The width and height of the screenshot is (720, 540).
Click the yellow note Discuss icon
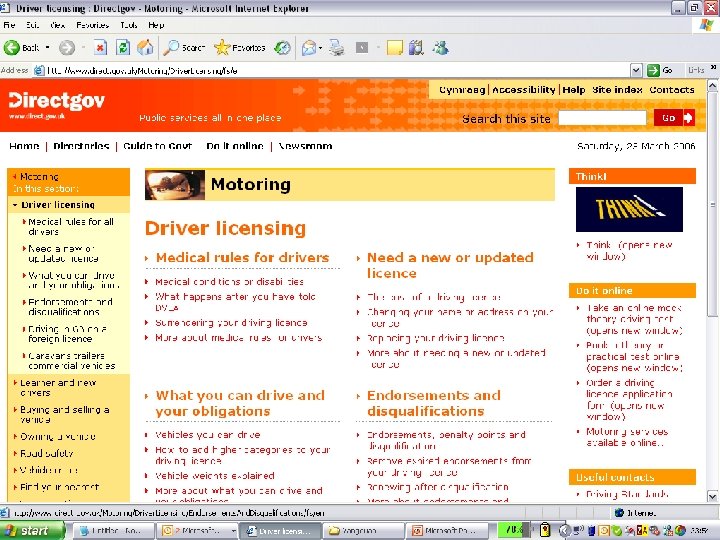tap(394, 47)
